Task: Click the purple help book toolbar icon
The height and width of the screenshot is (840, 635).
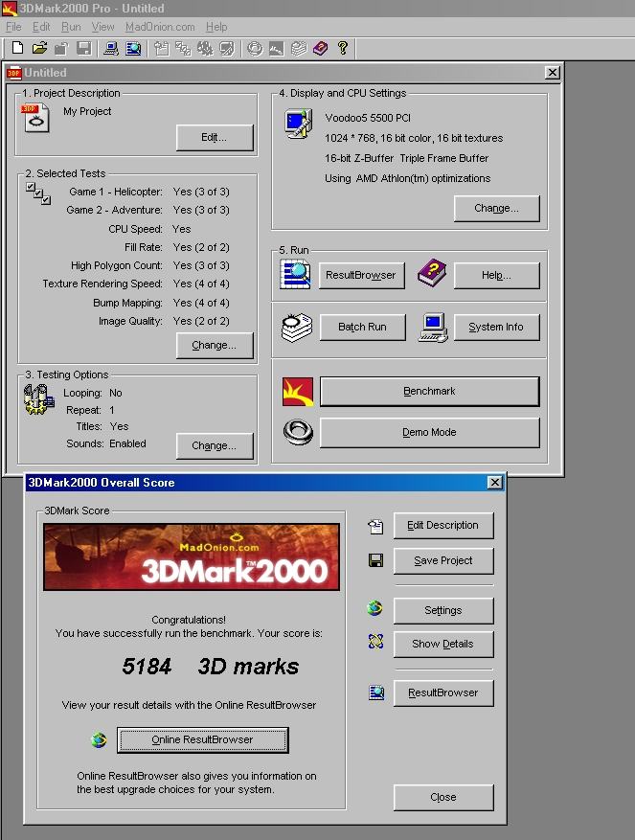Action: (321, 48)
